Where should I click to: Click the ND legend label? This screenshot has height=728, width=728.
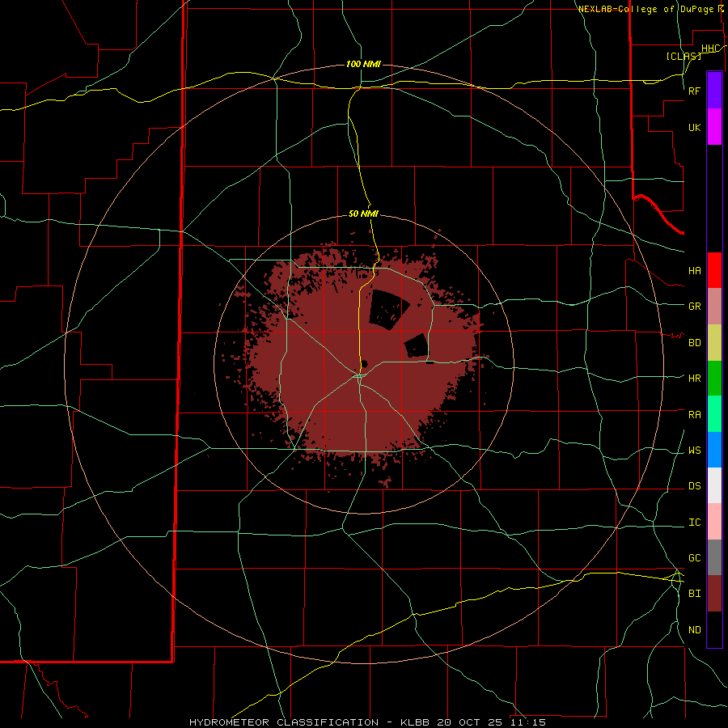point(695,630)
